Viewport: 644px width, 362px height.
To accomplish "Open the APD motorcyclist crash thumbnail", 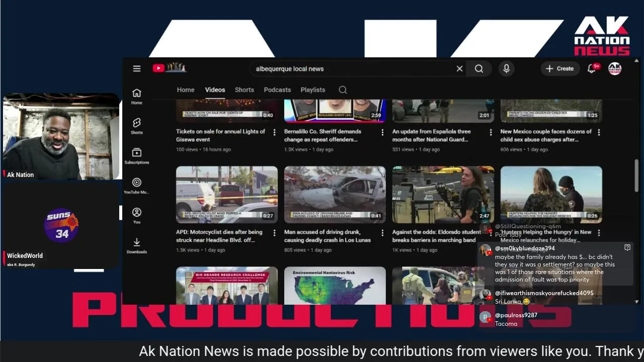I will (227, 195).
